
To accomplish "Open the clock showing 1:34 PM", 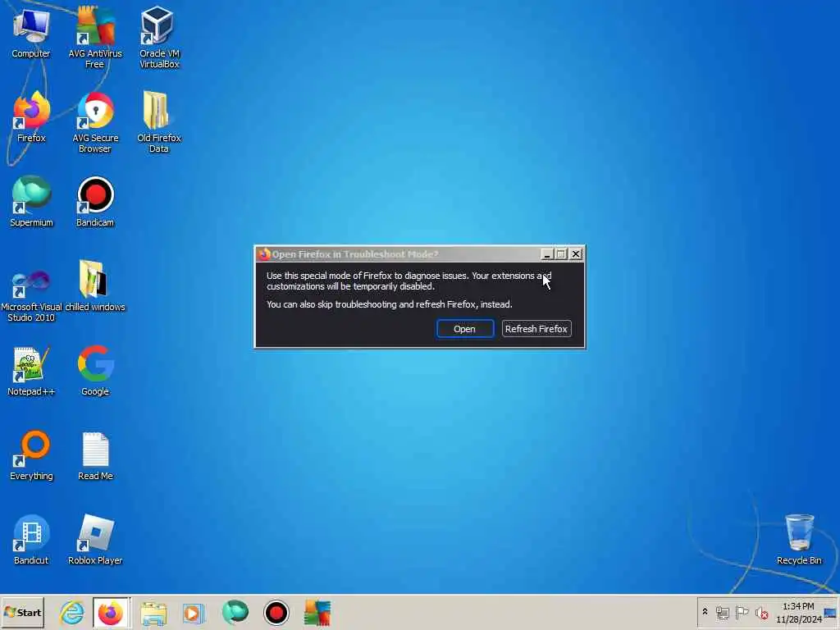I will pyautogui.click(x=798, y=612).
